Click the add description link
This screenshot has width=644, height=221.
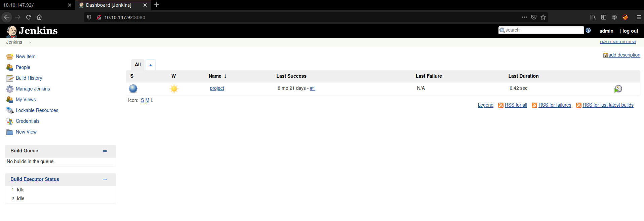click(x=624, y=55)
